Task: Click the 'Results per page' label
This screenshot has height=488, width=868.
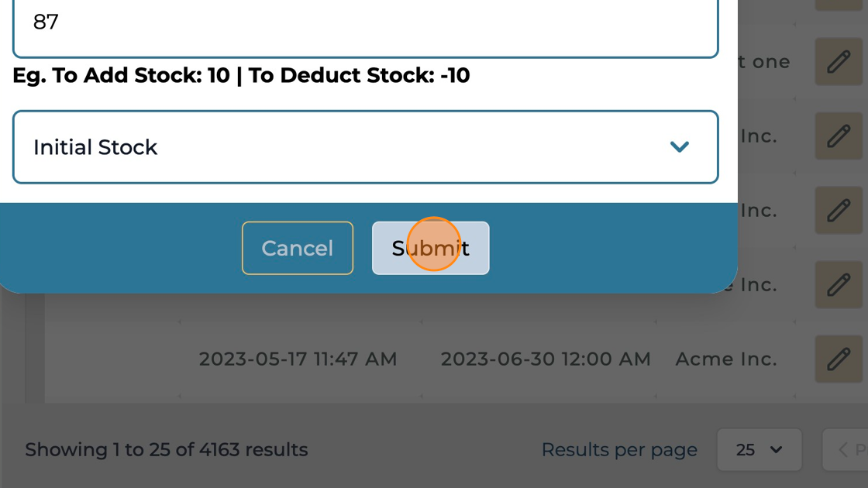Action: click(x=618, y=450)
